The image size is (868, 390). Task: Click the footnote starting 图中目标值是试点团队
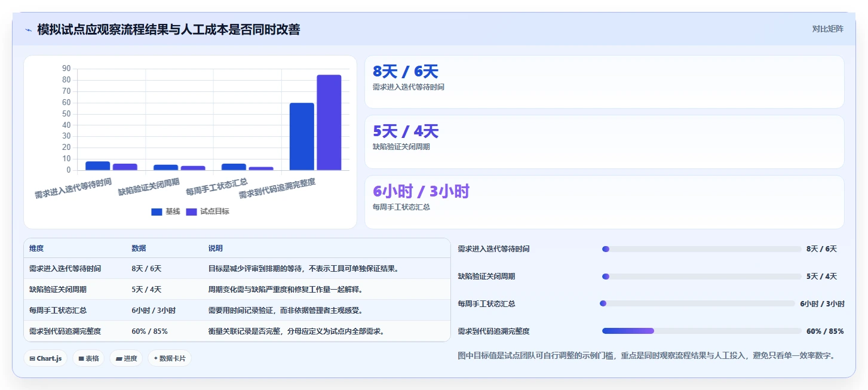coord(646,355)
